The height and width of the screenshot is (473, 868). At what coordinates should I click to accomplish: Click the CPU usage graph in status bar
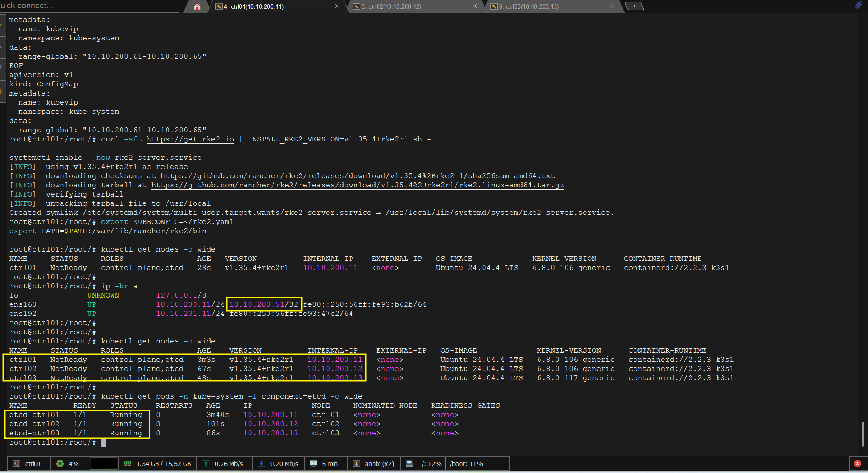pos(104,464)
